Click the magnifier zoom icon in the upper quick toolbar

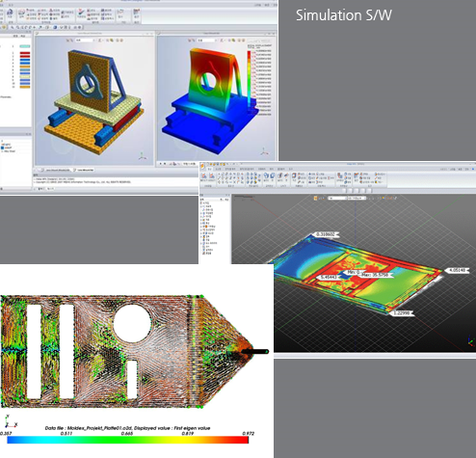13,27
